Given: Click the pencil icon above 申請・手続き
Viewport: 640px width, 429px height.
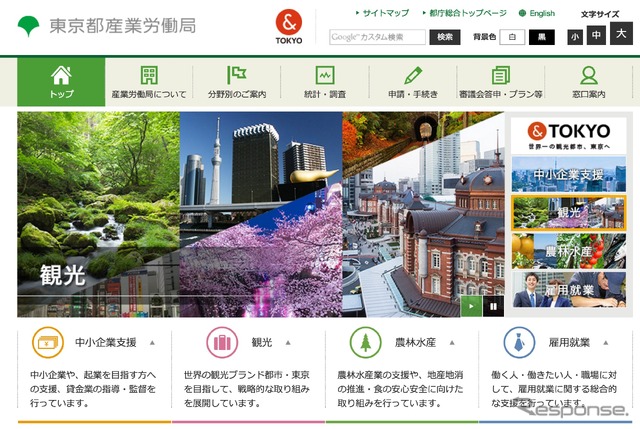Looking at the screenshot, I should [413, 76].
